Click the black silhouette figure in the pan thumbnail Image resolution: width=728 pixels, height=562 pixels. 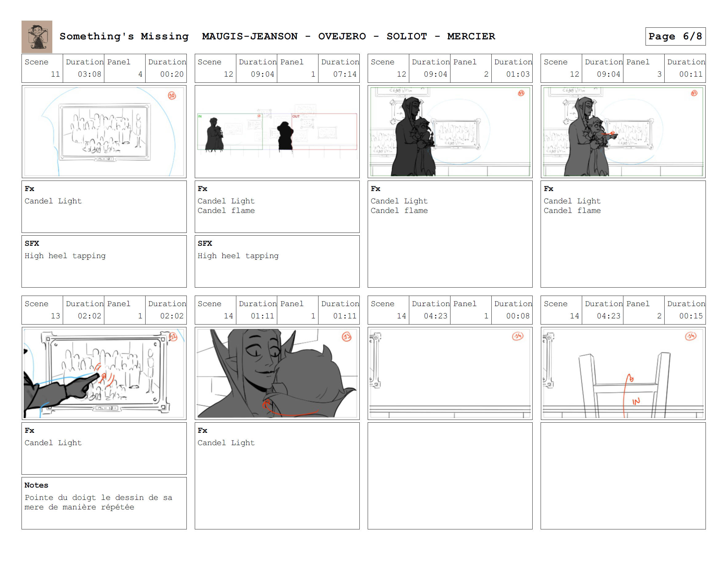click(x=285, y=136)
